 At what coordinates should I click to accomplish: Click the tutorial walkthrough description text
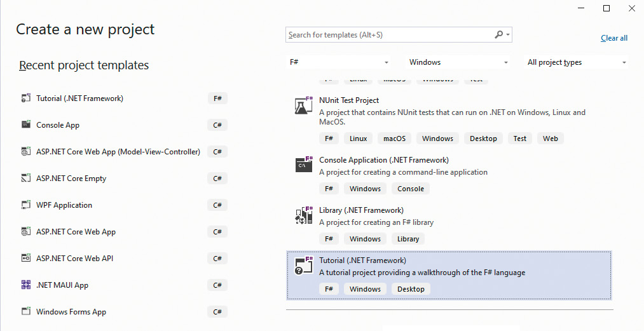coord(422,273)
